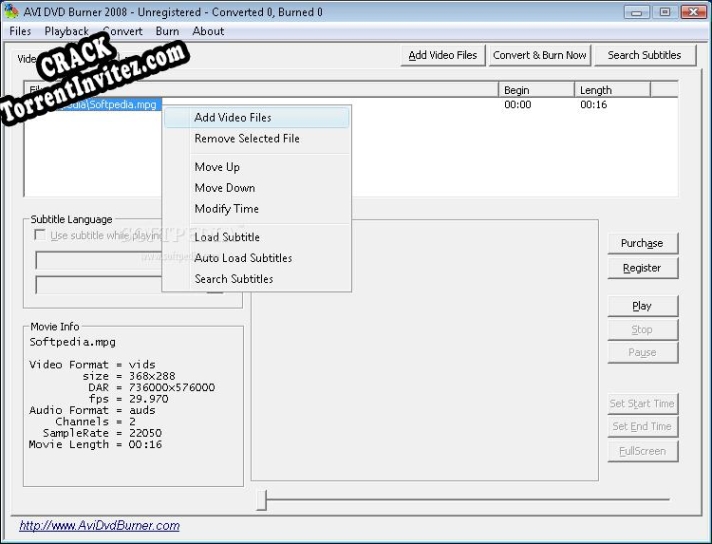
Task: Click Softpedia.mpg text in Movie Info
Action: click(72, 342)
